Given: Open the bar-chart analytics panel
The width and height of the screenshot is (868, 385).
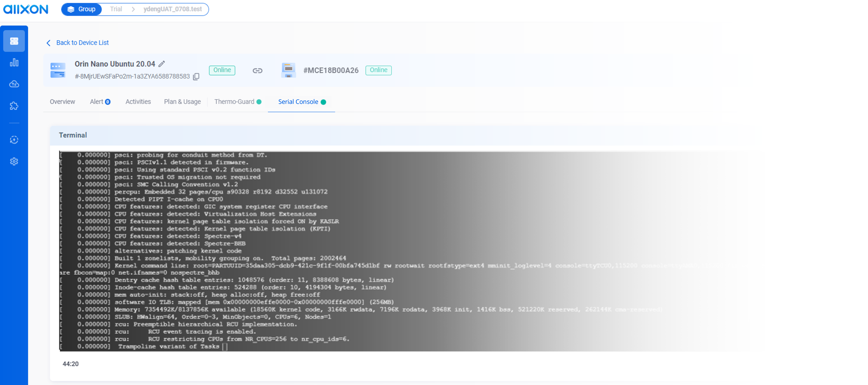Looking at the screenshot, I should (14, 62).
